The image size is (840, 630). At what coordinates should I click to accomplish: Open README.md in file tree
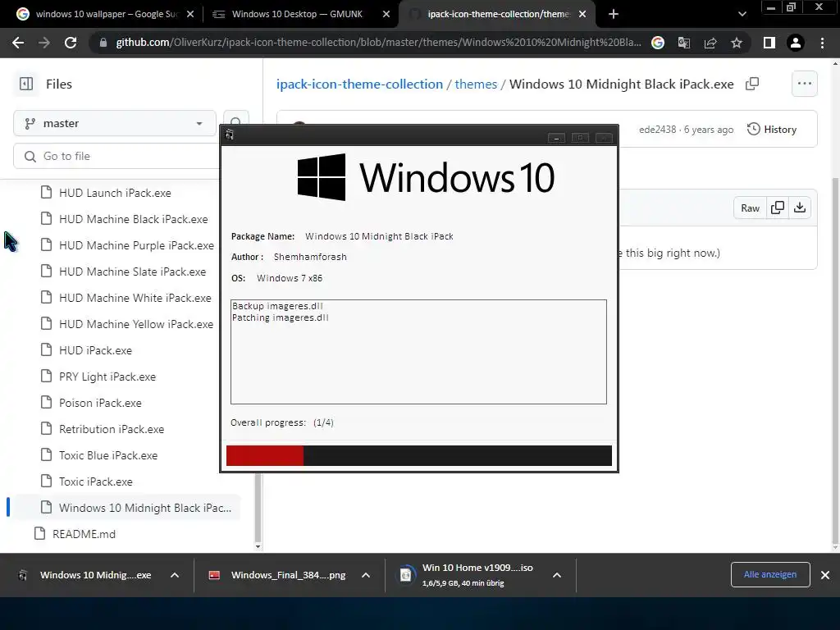[84, 534]
